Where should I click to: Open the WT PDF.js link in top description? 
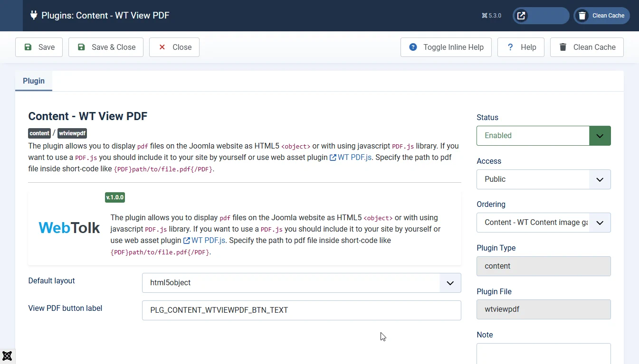click(x=351, y=158)
